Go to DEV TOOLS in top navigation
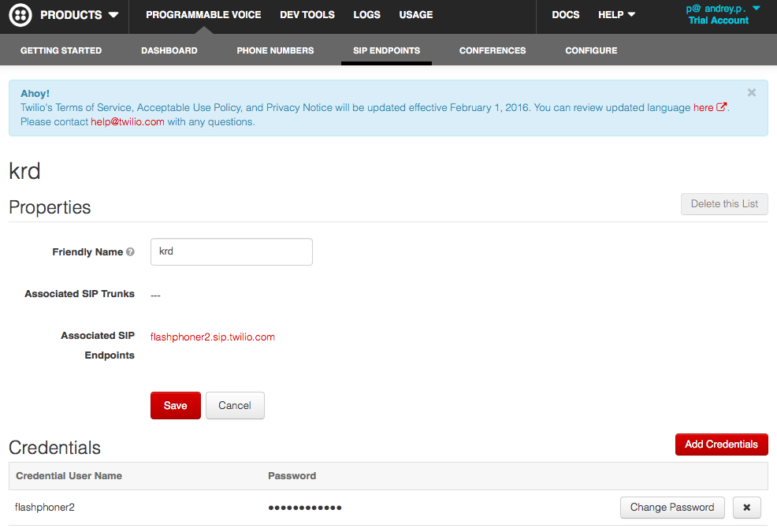 [307, 15]
